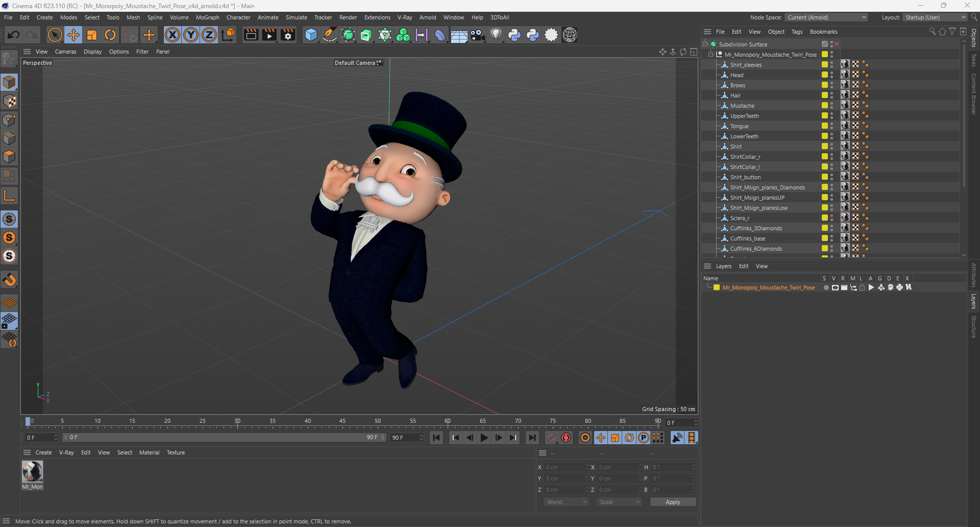Add a Subdivision Surface generator
Image resolution: width=980 pixels, height=527 pixels.
pyautogui.click(x=348, y=35)
